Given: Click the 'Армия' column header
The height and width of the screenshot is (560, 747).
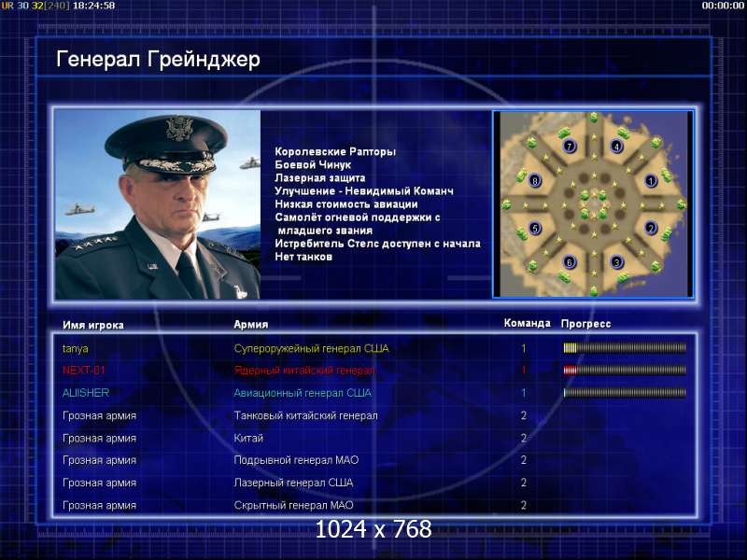Looking at the screenshot, I should pyautogui.click(x=251, y=324).
